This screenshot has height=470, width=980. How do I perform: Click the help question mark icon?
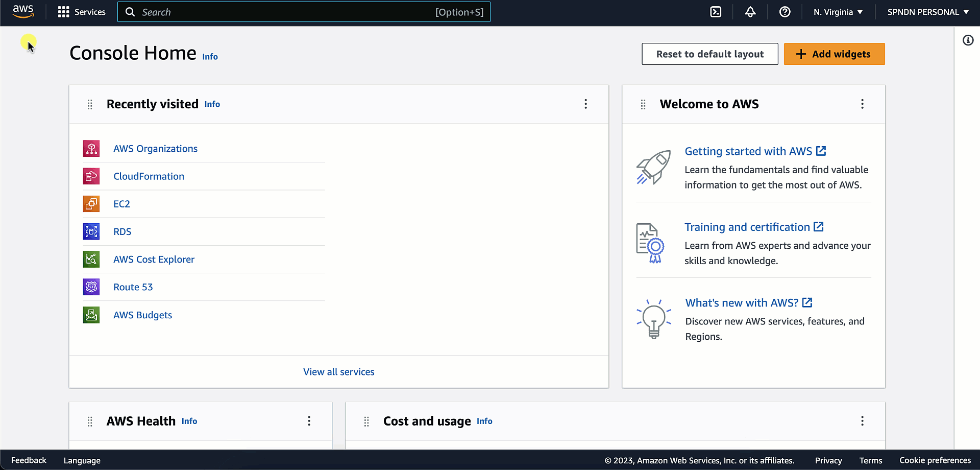point(785,12)
